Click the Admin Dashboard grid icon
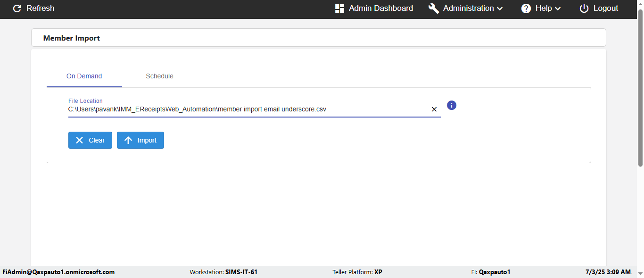This screenshot has width=644, height=278. point(339,8)
